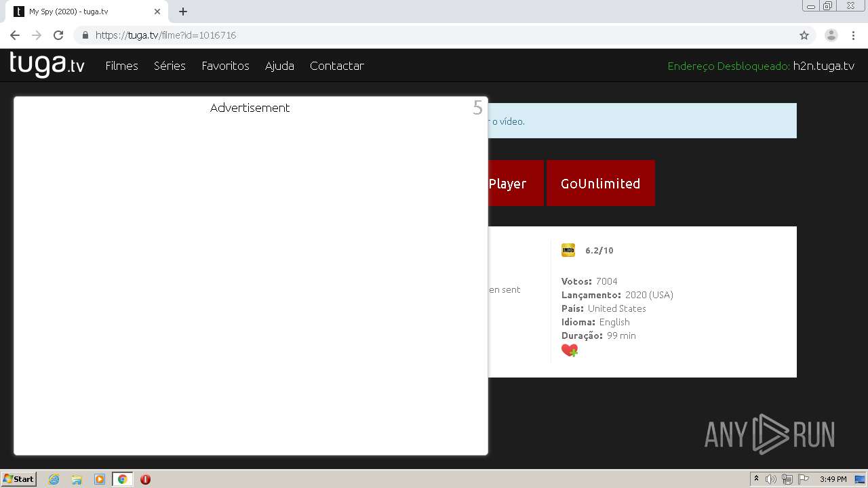The height and width of the screenshot is (488, 868).
Task: Open the Contactar page
Action: pos(337,66)
